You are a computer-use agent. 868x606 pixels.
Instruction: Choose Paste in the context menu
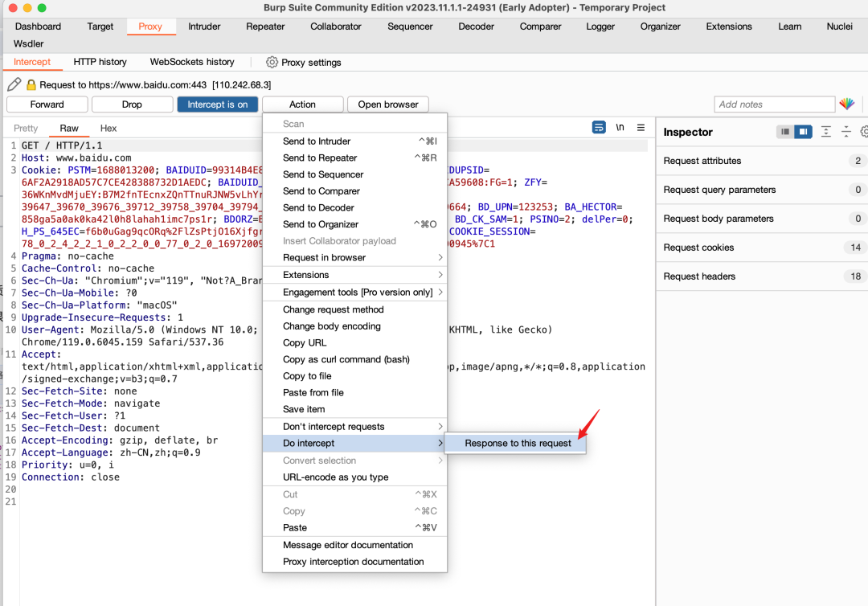coord(355,527)
